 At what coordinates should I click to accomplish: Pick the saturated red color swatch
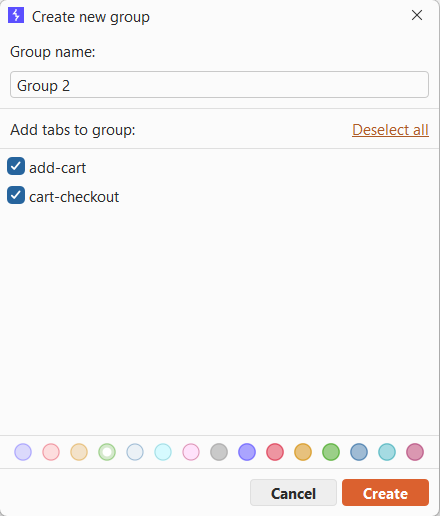[x=275, y=452]
